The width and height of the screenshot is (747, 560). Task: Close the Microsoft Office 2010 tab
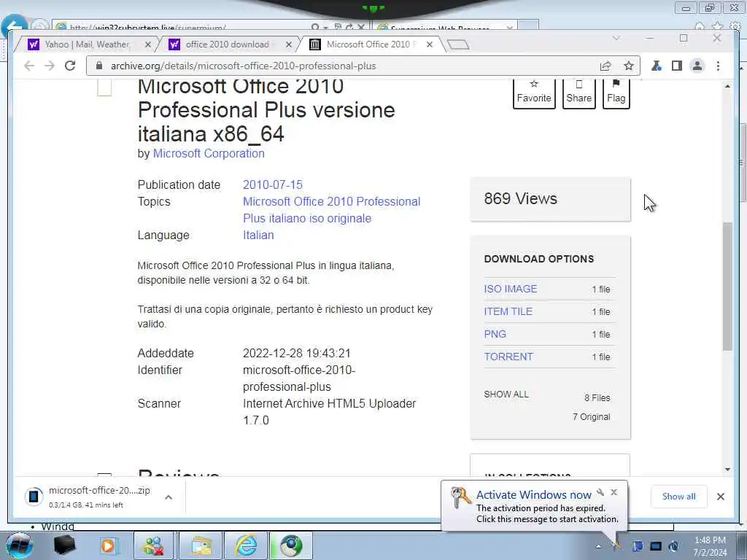click(x=429, y=44)
